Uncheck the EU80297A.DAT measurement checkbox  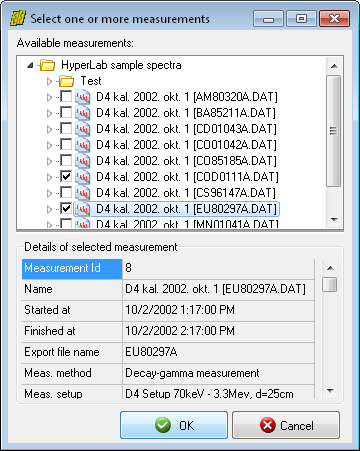coord(66,209)
